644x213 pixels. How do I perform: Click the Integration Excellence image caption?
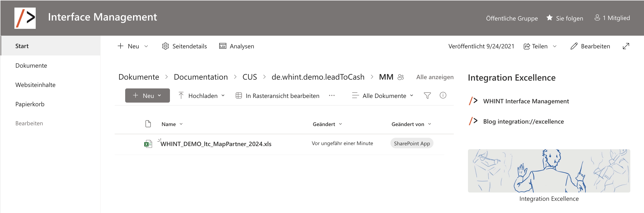[x=549, y=199]
